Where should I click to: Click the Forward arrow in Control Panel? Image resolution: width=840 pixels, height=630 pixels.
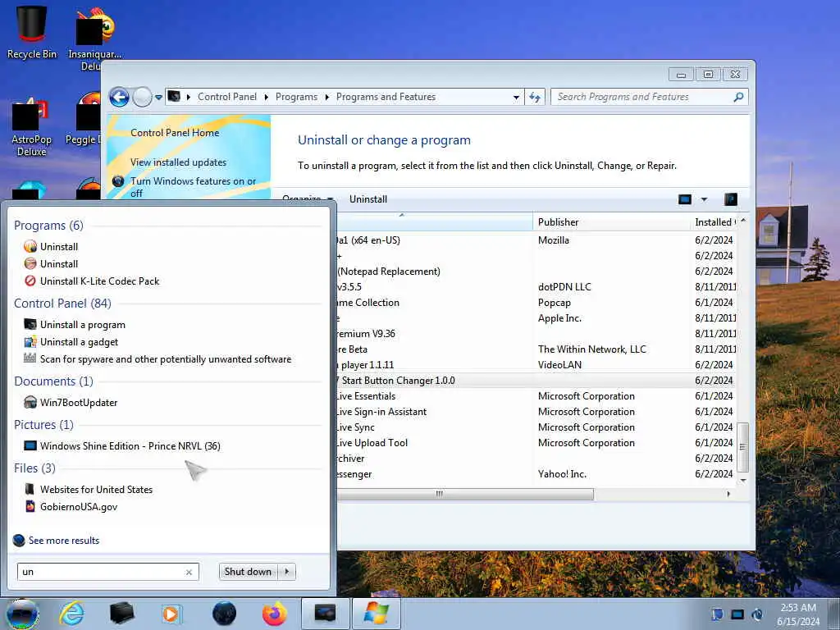click(142, 97)
